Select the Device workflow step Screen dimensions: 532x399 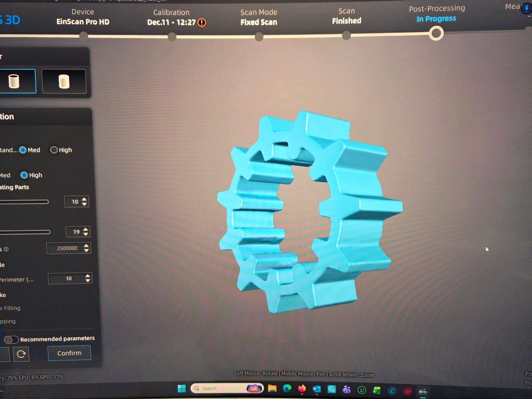tap(83, 17)
